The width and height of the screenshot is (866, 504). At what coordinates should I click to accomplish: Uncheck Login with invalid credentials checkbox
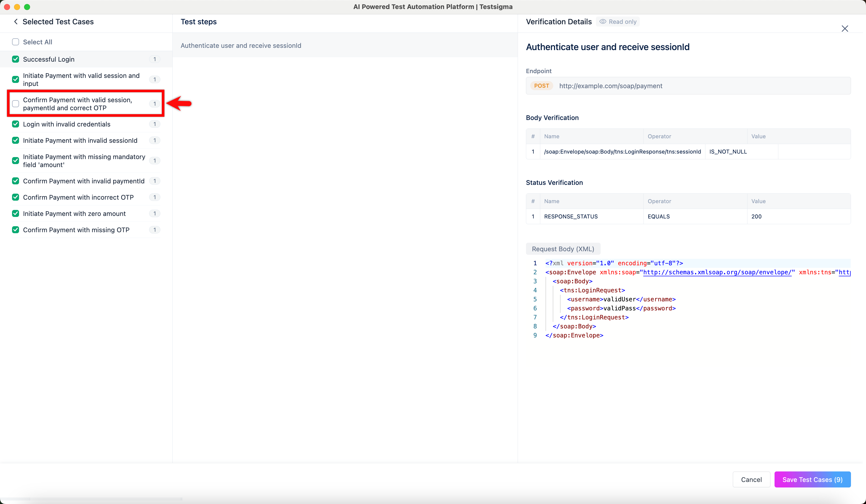click(x=16, y=124)
